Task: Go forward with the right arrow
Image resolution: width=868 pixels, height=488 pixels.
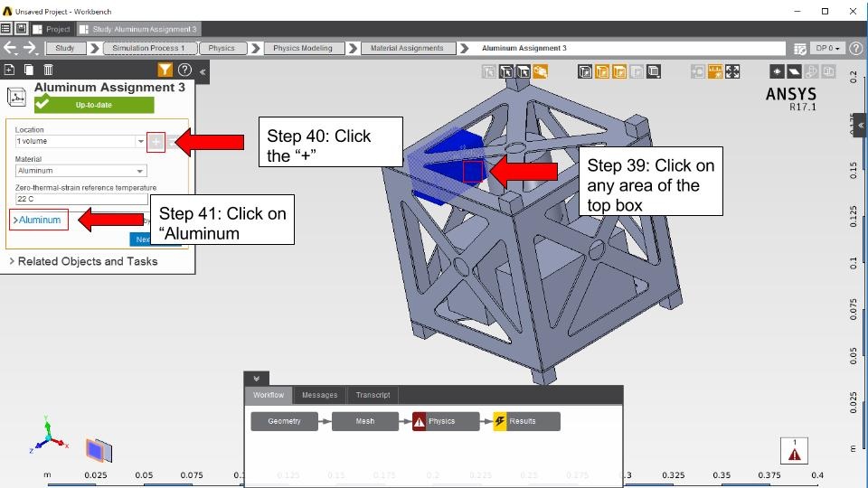Action: coord(30,48)
